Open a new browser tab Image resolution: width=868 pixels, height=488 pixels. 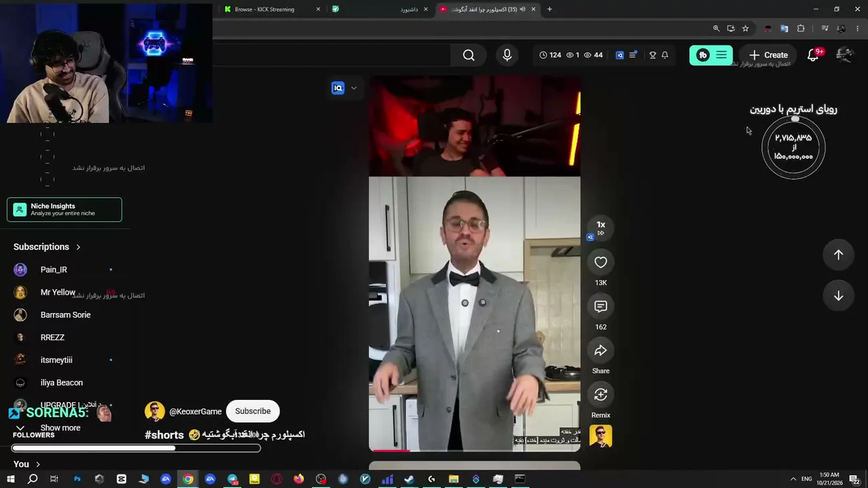tap(549, 9)
